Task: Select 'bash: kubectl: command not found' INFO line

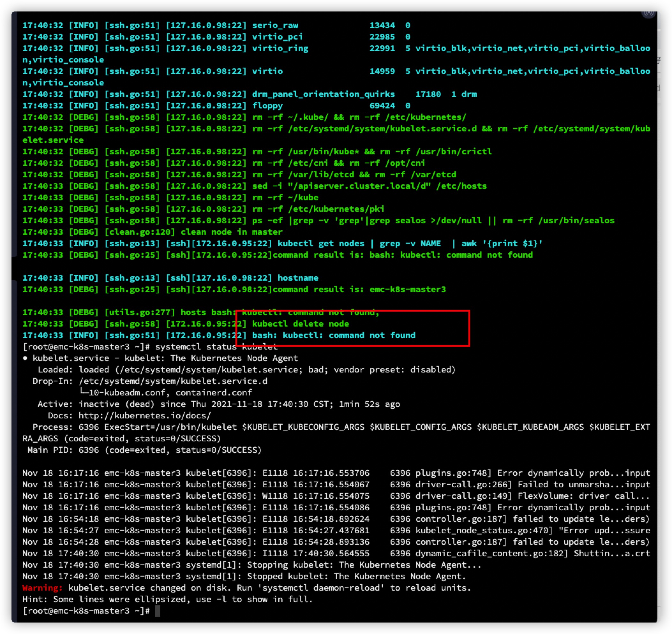Action: tap(333, 335)
